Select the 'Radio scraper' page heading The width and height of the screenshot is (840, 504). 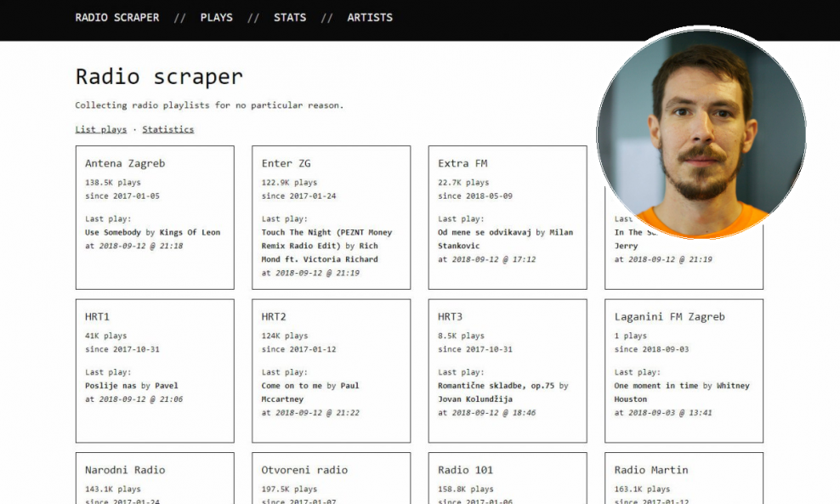point(159,76)
